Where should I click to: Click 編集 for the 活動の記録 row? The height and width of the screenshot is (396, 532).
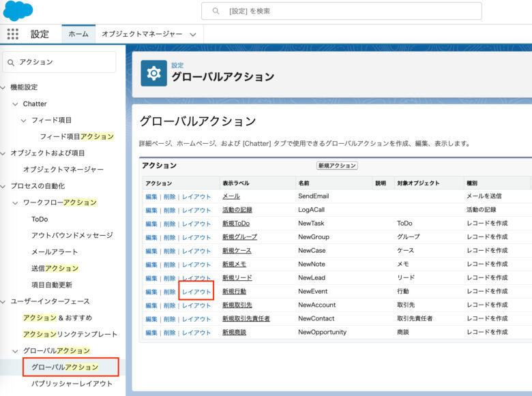click(x=151, y=210)
